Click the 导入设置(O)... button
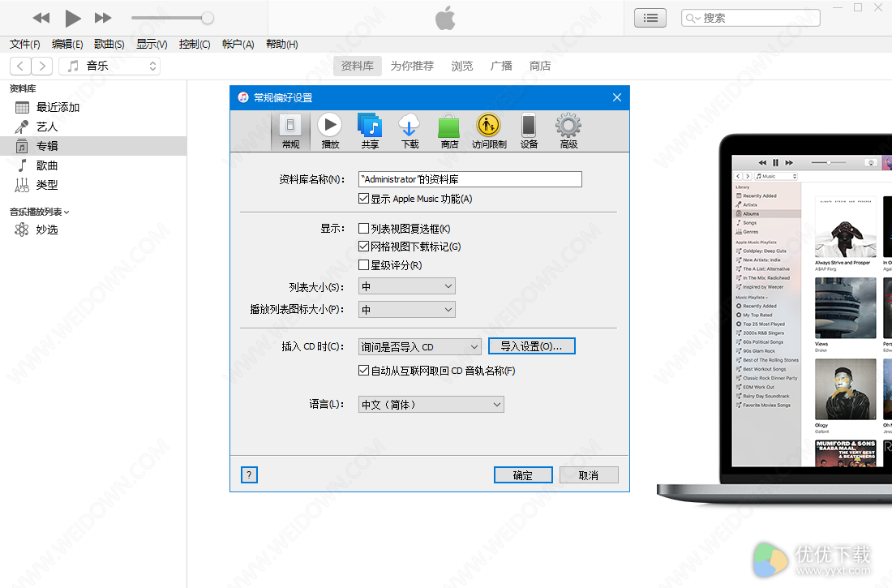 coord(531,346)
